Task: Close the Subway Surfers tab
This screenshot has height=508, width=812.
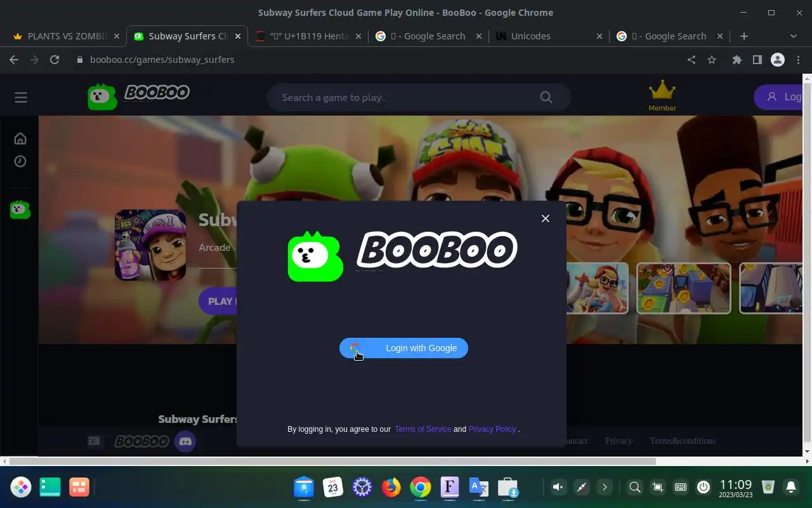Action: coord(238,36)
